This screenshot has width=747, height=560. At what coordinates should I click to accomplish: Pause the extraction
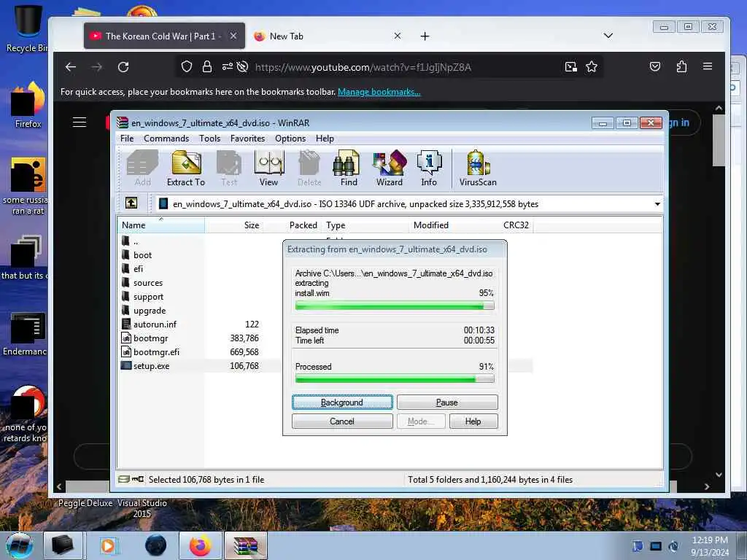447,402
